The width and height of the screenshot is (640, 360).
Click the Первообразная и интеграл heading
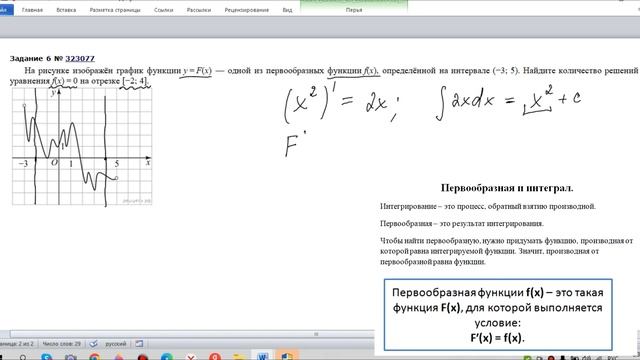pyautogui.click(x=507, y=188)
